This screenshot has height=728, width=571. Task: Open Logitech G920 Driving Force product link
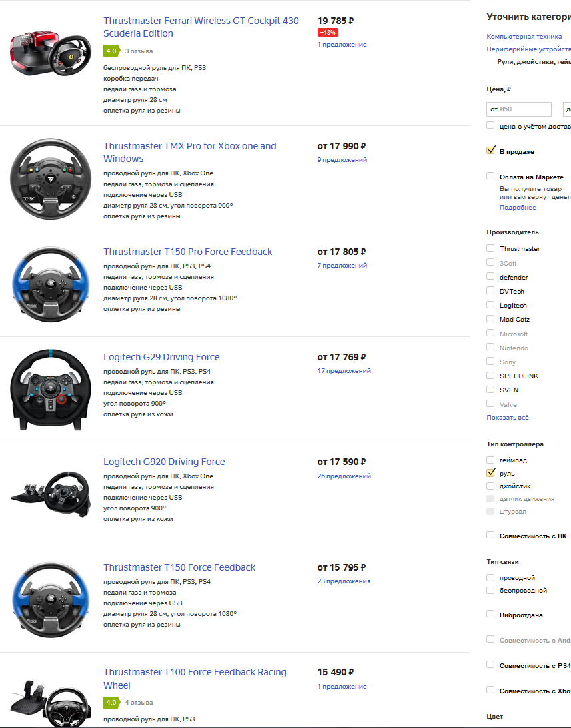[164, 462]
